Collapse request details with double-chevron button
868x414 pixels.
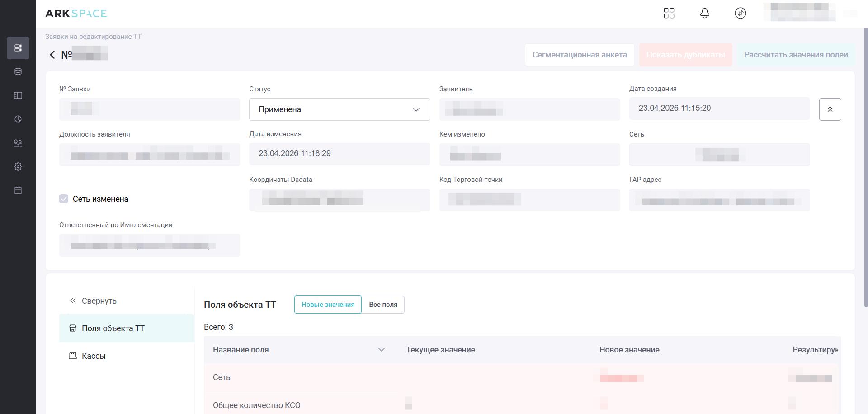tap(830, 109)
